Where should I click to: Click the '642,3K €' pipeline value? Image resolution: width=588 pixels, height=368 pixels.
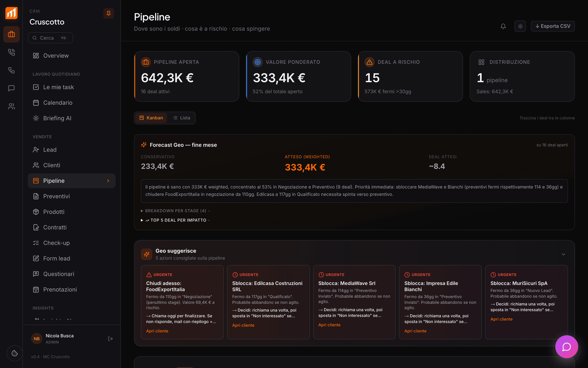tap(167, 78)
